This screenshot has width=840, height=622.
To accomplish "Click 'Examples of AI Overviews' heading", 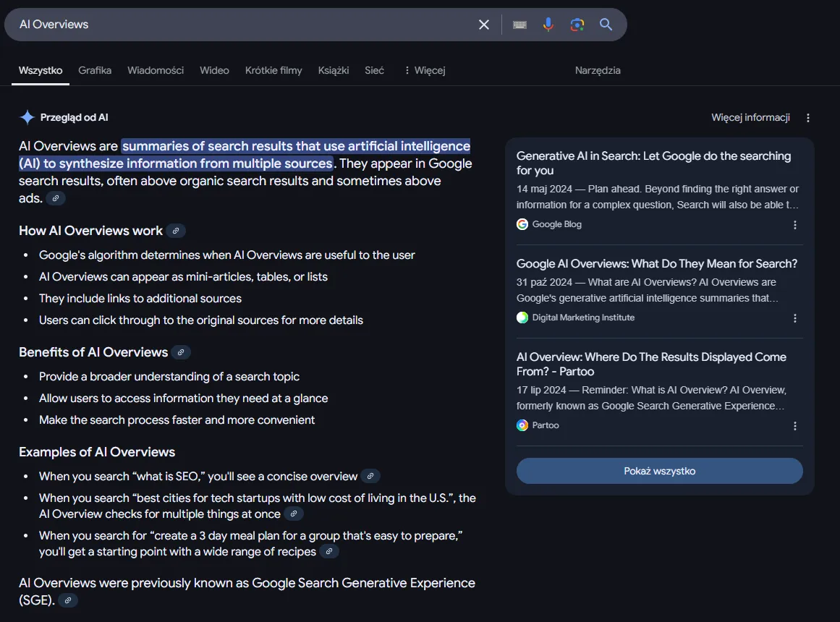I will [97, 452].
